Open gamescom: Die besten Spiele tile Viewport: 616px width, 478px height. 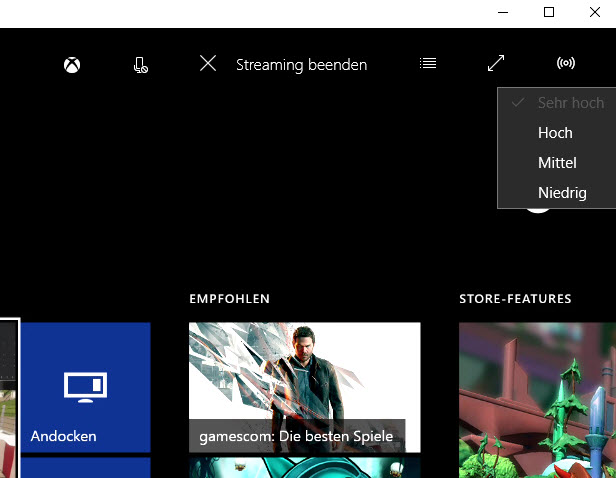(304, 386)
